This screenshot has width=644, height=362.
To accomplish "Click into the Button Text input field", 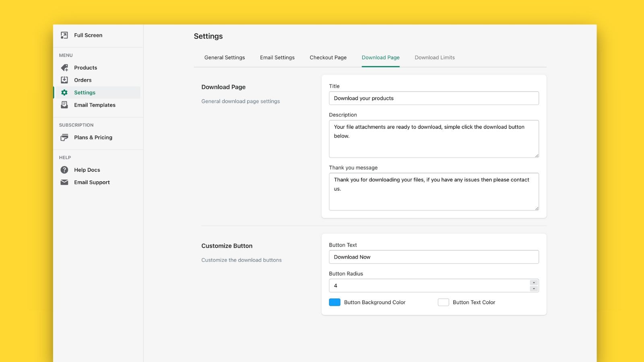I will pos(434,257).
